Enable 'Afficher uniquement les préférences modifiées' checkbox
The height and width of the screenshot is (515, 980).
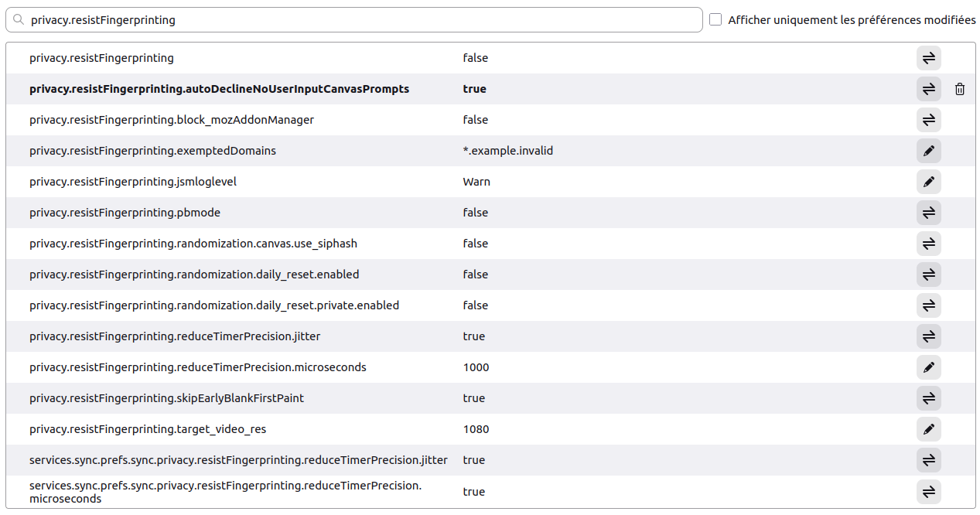(x=715, y=20)
